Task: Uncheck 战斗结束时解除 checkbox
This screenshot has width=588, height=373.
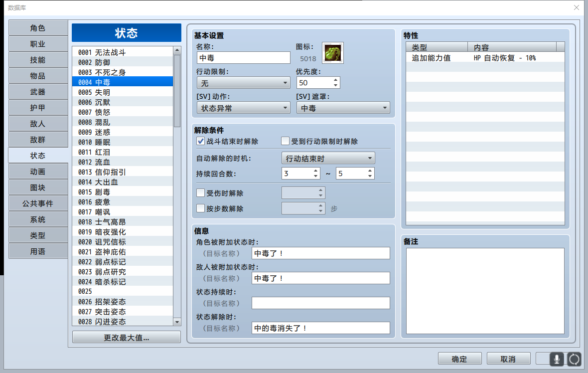Action: [x=201, y=141]
